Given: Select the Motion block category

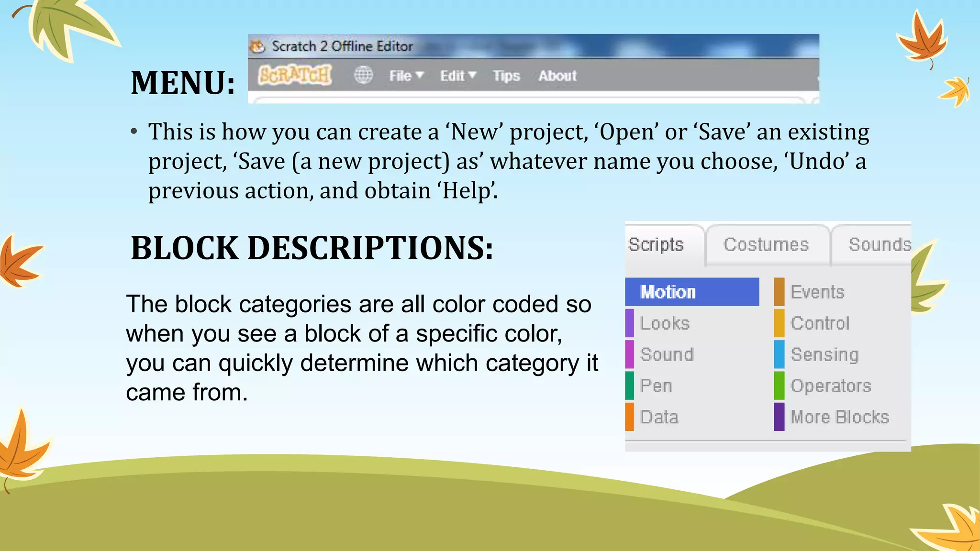Looking at the screenshot, I should point(692,292).
